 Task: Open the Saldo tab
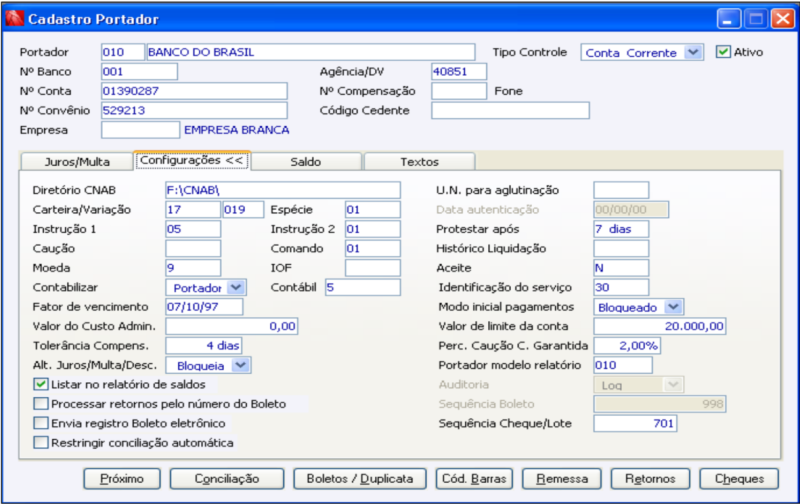(306, 162)
